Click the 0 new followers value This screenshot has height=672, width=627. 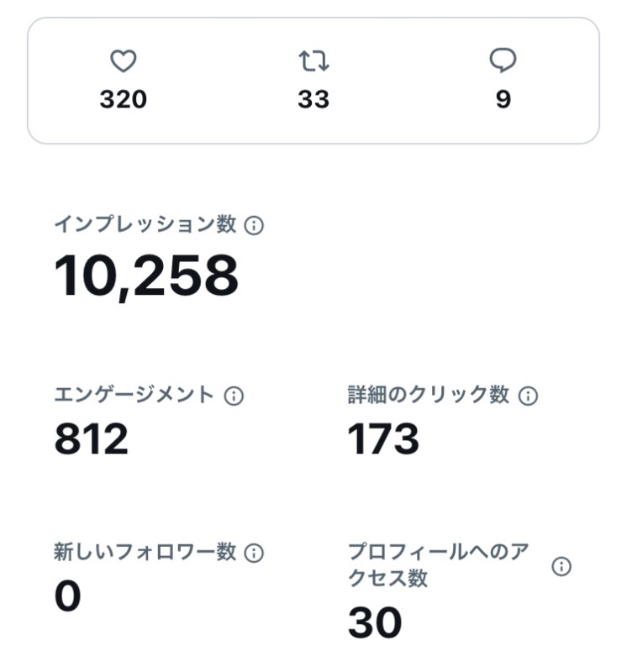click(68, 596)
